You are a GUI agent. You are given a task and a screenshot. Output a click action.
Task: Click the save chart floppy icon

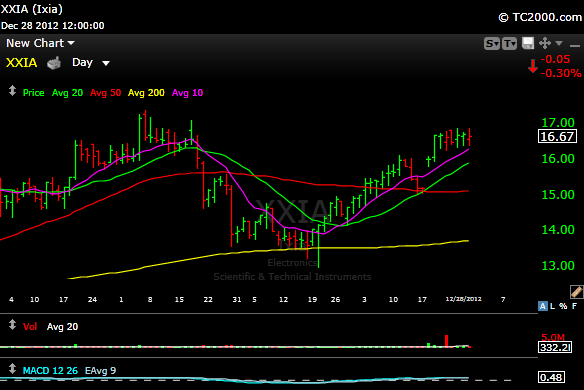[x=528, y=43]
